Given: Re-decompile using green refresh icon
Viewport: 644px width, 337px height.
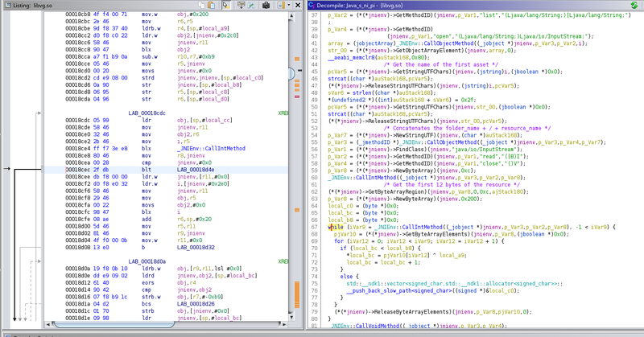Looking at the screenshot, I should pyautogui.click(x=634, y=6).
